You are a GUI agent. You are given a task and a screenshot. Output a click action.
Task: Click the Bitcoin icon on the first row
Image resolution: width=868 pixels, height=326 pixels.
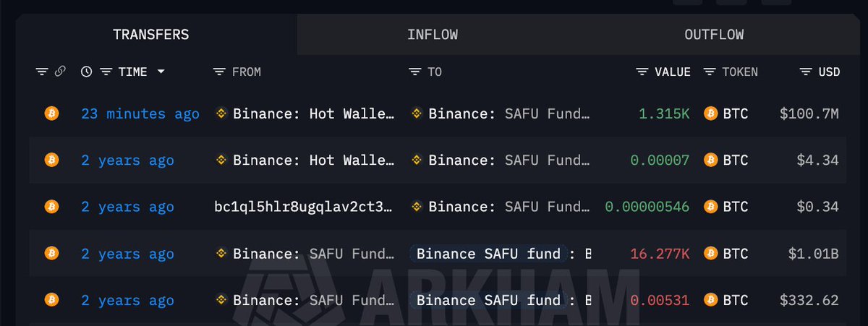(x=51, y=113)
